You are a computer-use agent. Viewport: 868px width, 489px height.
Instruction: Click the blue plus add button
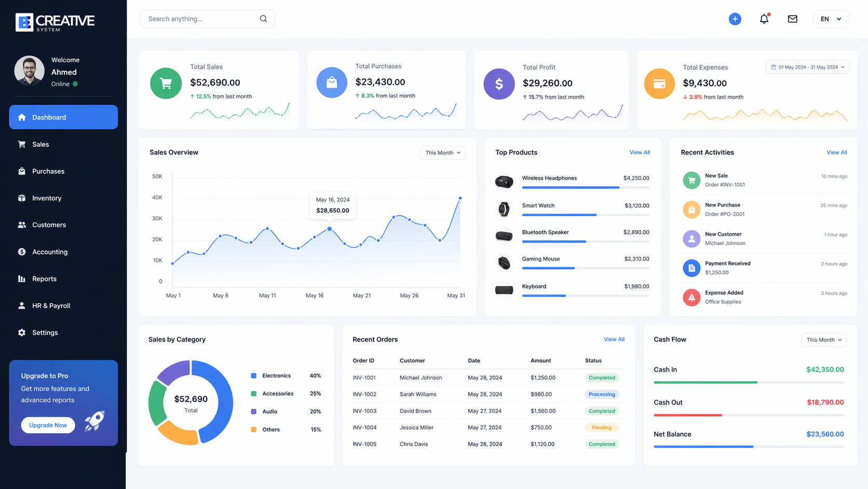pos(735,19)
